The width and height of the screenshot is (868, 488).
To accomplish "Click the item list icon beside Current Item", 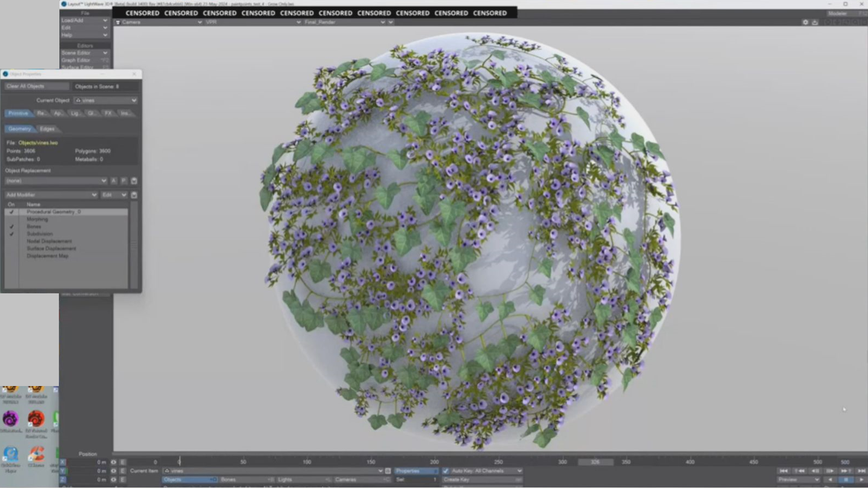I will [388, 471].
